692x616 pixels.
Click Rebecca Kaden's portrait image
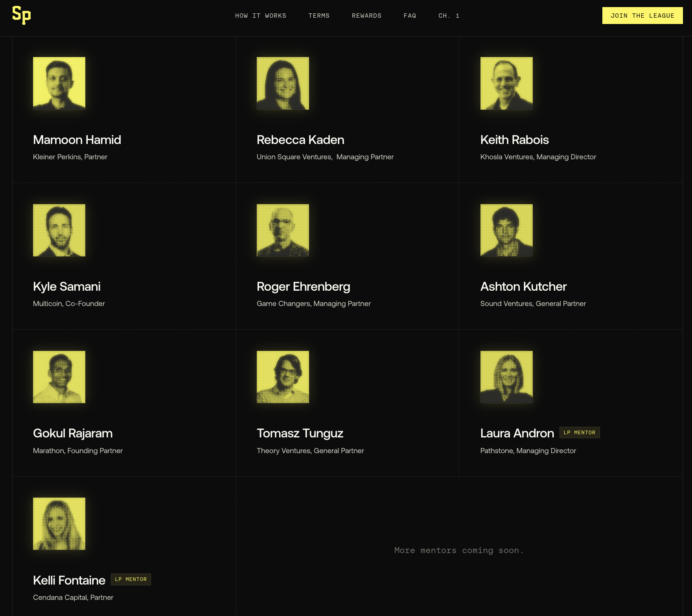(x=283, y=83)
